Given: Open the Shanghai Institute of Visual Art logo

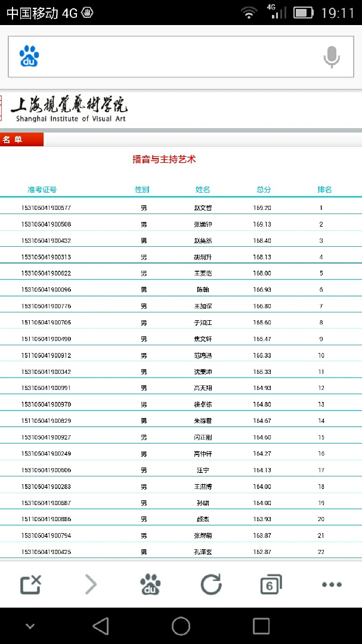Looking at the screenshot, I should tap(68, 109).
